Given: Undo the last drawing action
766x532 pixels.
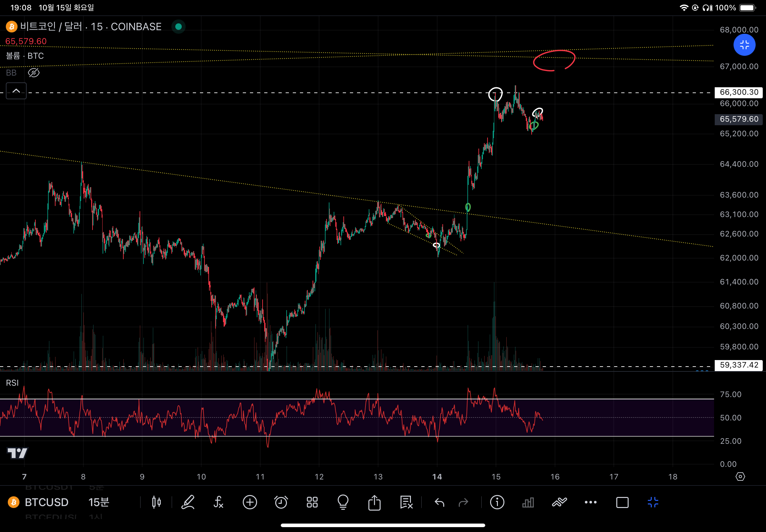Looking at the screenshot, I should pyautogui.click(x=439, y=502).
